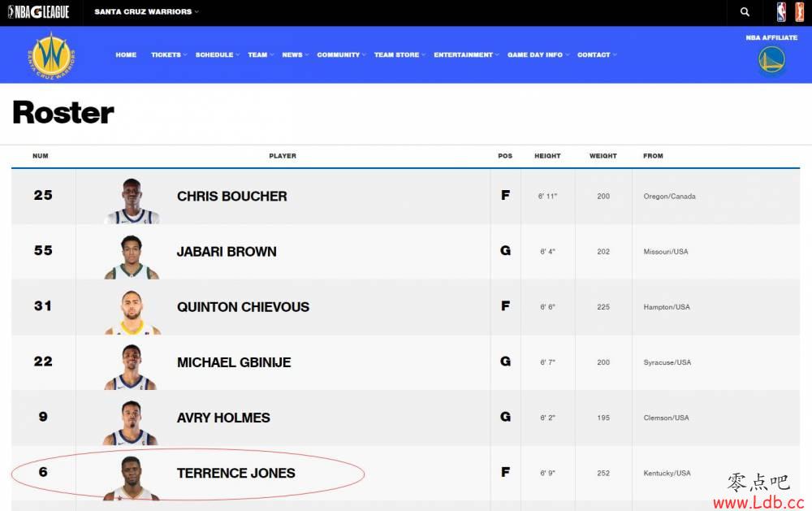The height and width of the screenshot is (511, 812).
Task: Click the Santa Cruz Warriors team logo
Action: [50, 55]
